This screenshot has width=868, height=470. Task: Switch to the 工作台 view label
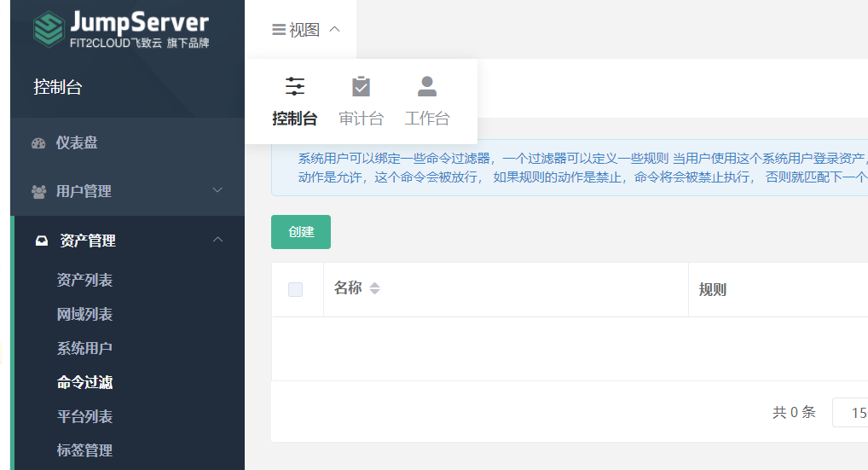click(x=427, y=119)
